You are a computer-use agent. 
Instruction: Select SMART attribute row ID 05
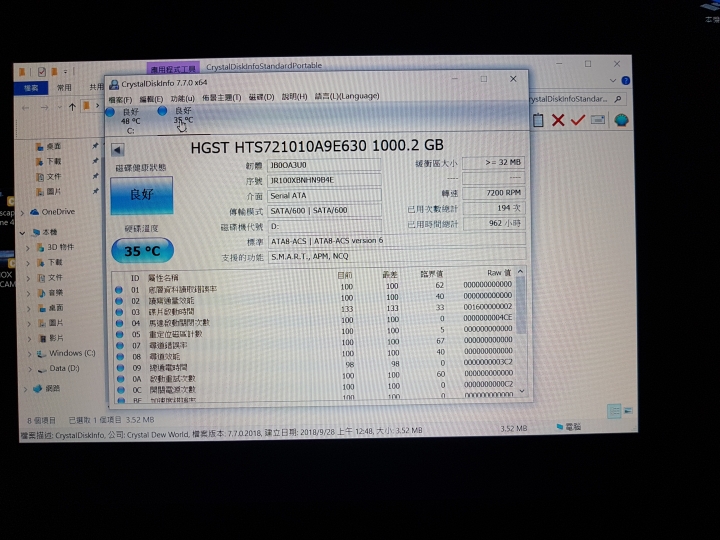314,332
